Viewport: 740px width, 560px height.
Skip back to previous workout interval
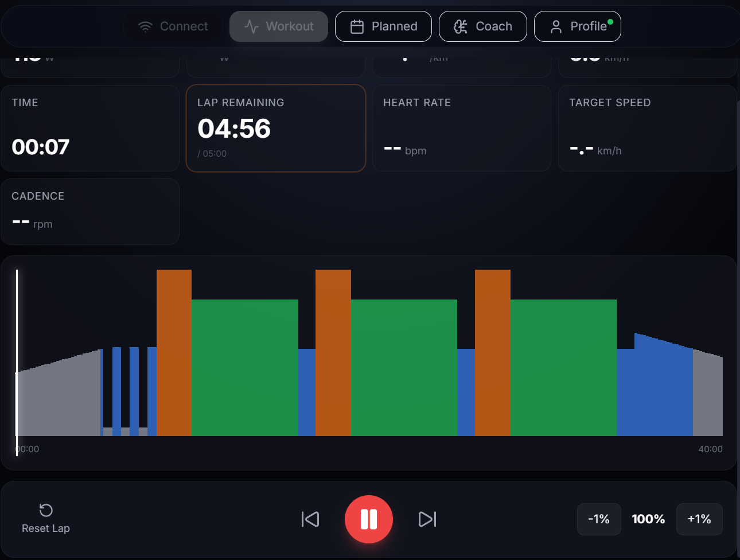point(310,519)
